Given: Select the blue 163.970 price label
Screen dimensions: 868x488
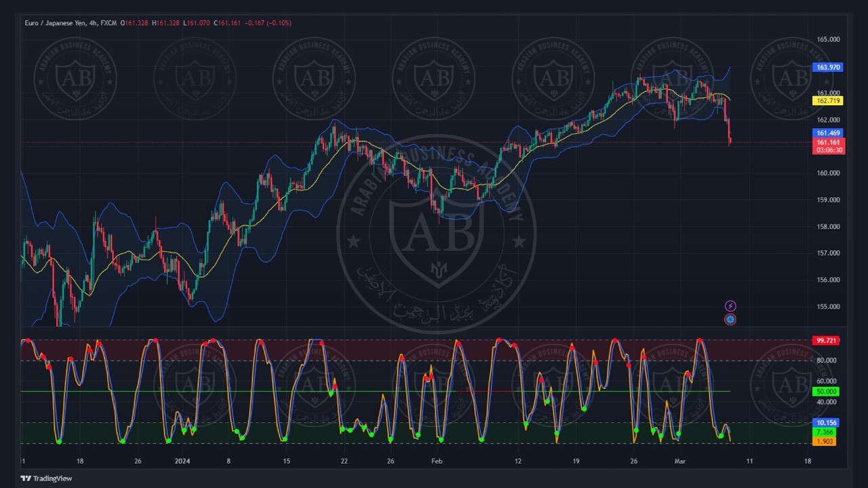Looking at the screenshot, I should [x=827, y=67].
